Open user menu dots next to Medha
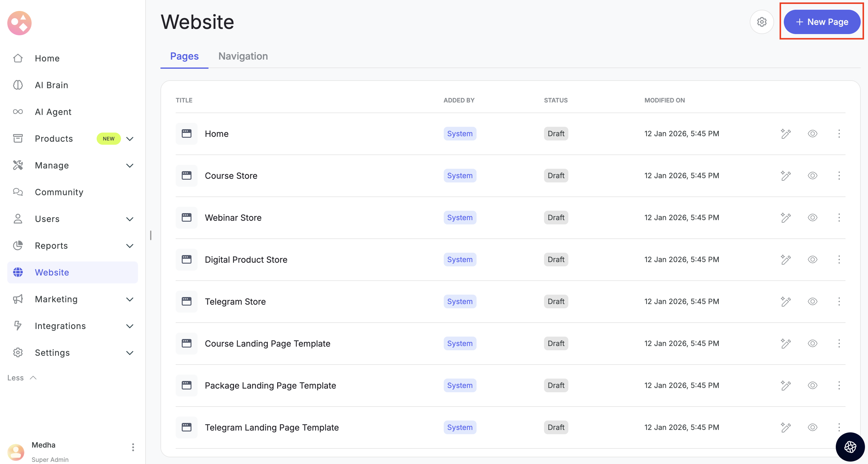Viewport: 868px width, 464px height. (x=133, y=447)
